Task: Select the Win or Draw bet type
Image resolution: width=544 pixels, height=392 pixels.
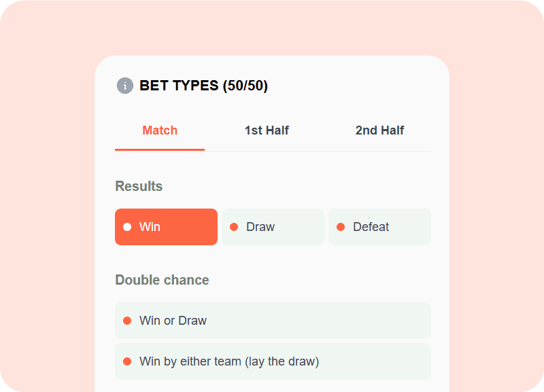Action: [273, 321]
